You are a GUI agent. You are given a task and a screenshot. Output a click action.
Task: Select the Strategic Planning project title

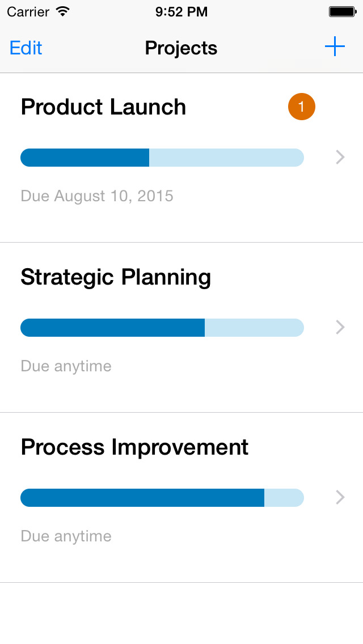116,278
